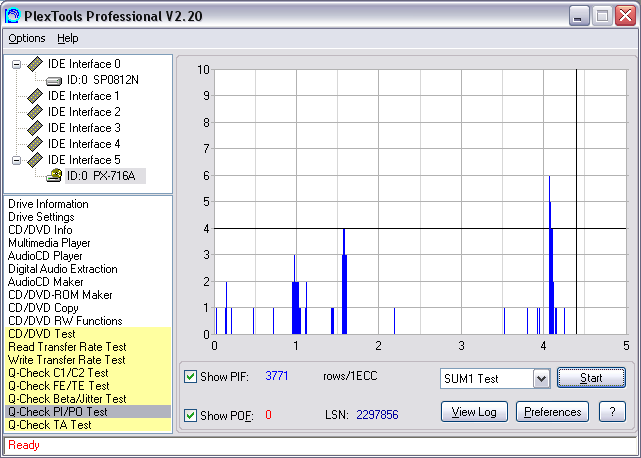Viewport: 641px width, 458px height.
Task: Click the IDE Interface 4 chip icon
Action: pos(35,144)
